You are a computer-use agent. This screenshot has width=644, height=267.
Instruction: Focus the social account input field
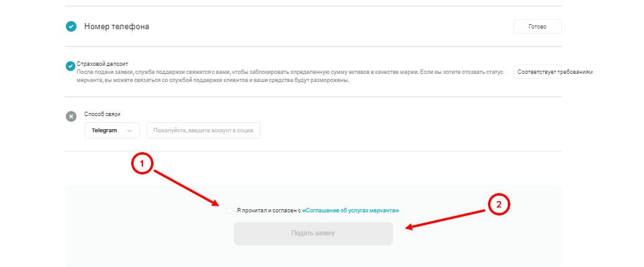click(203, 130)
